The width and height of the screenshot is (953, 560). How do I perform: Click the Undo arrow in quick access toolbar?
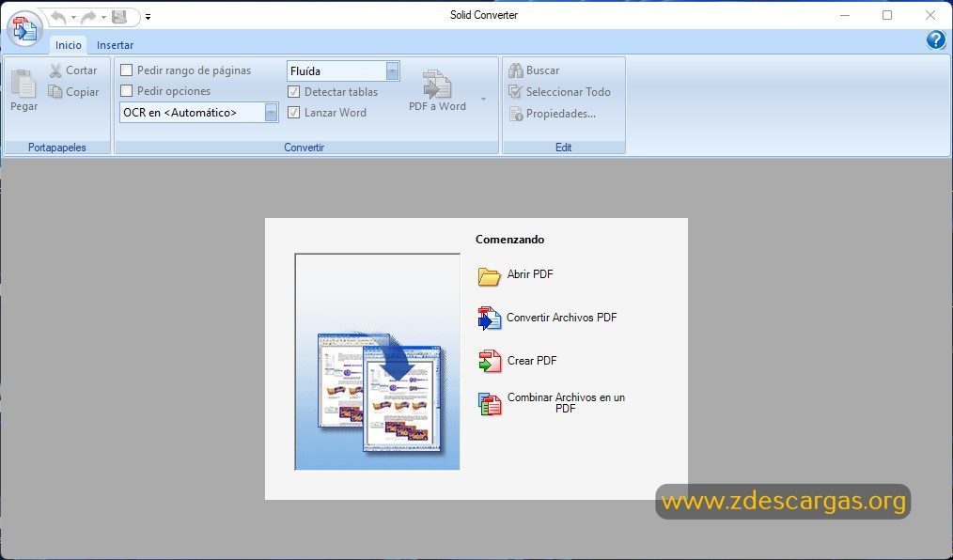[x=58, y=17]
